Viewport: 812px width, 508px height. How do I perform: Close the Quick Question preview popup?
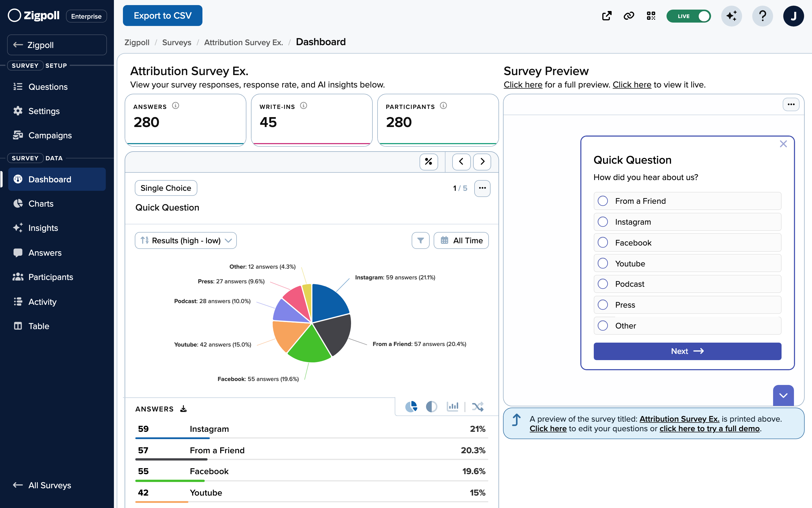coord(784,144)
